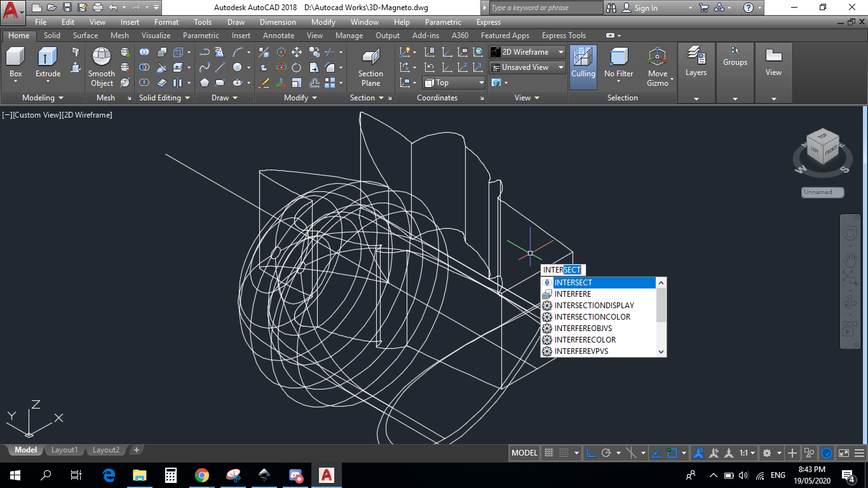The image size is (868, 488).
Task: Click the Pan hand icon in navigation bar
Action: point(850,259)
